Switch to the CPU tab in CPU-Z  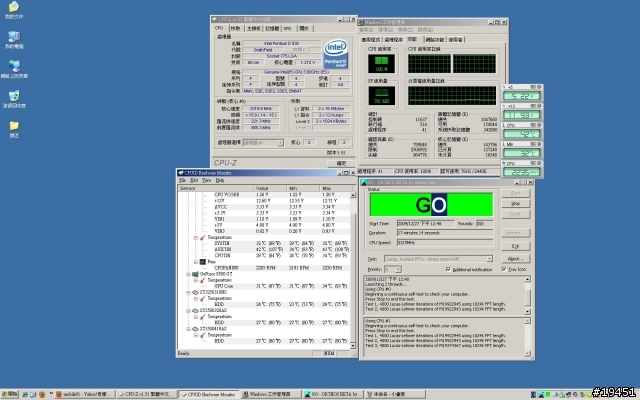pos(219,28)
